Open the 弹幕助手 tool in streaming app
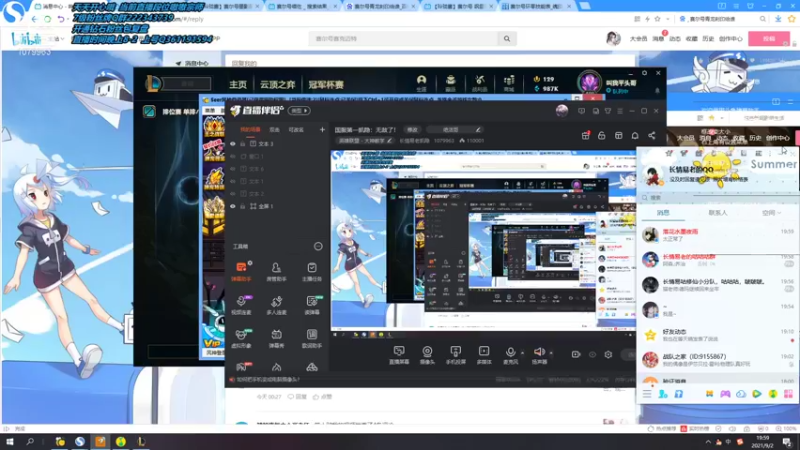The image size is (800, 450). tap(241, 271)
